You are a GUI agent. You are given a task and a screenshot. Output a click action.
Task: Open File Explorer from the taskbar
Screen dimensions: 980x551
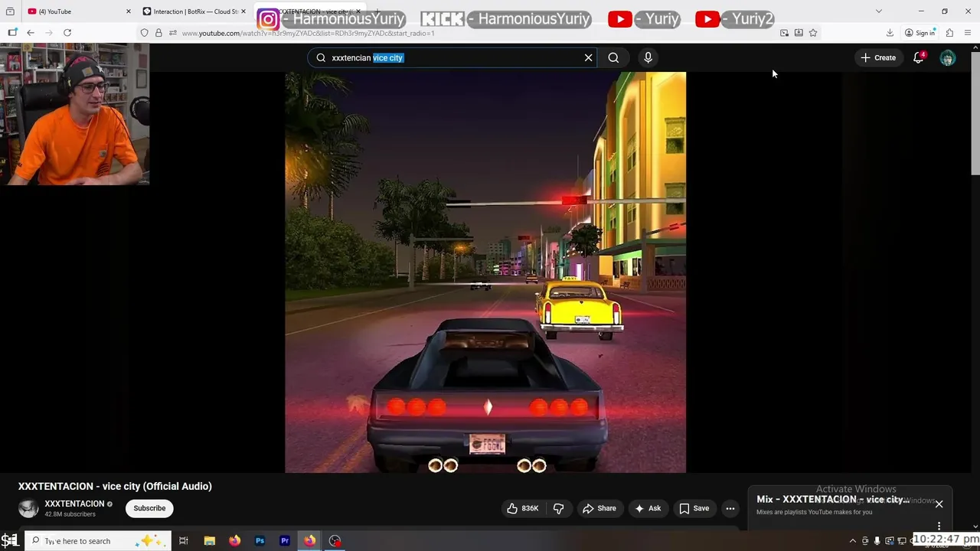click(x=209, y=541)
